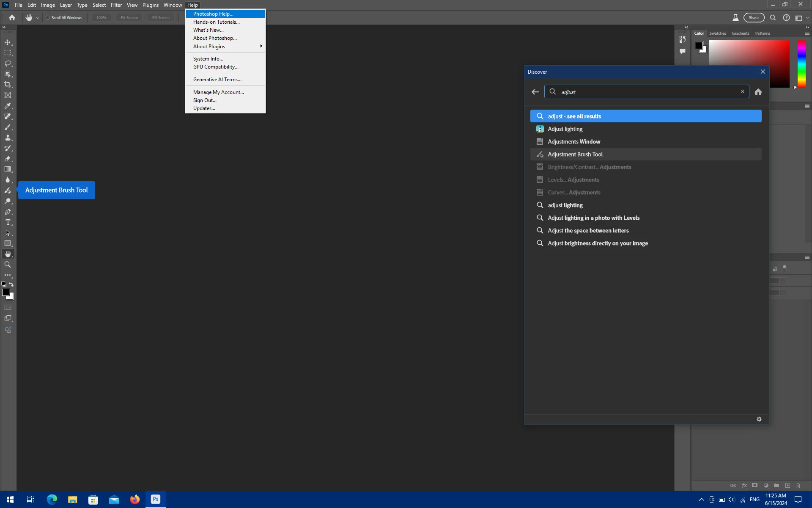Click the Discover home icon
The width and height of the screenshot is (812, 508).
click(x=758, y=92)
